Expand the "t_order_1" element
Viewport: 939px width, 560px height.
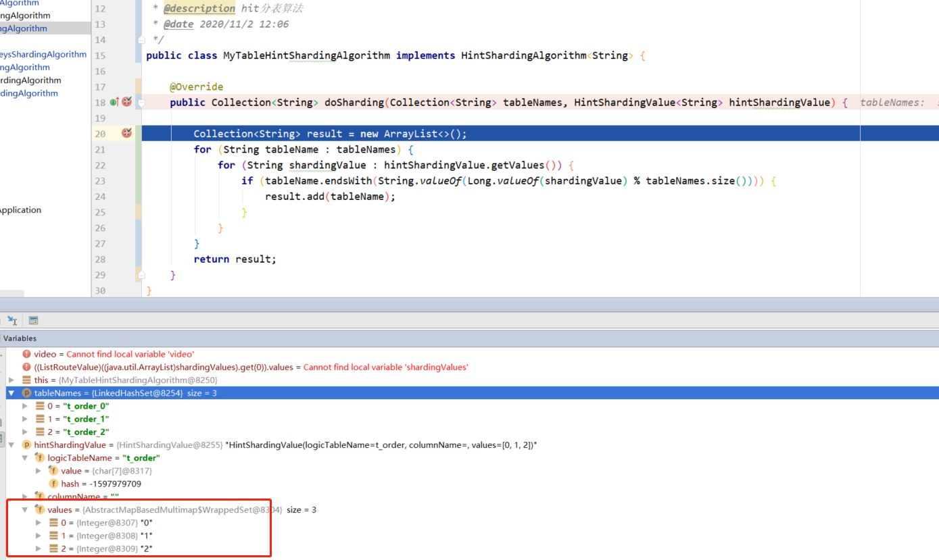(x=25, y=419)
